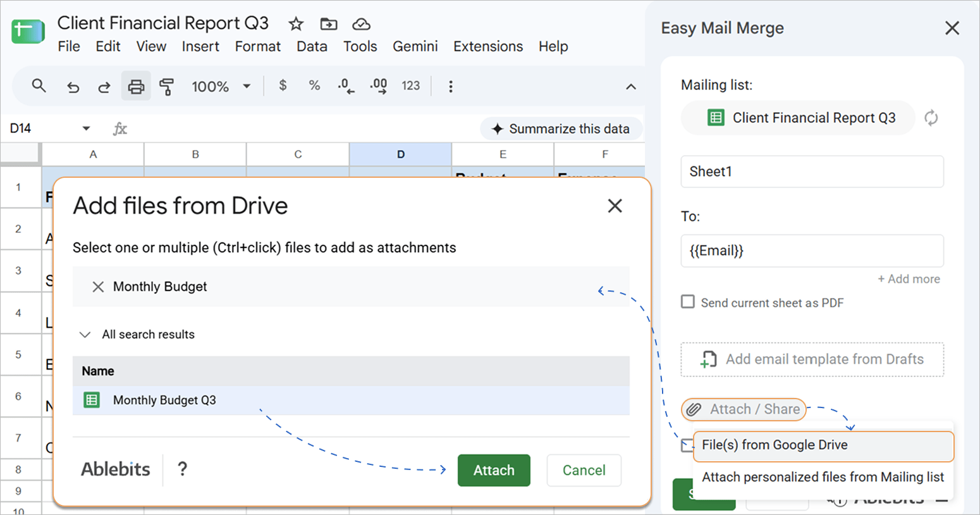Open the Help menu
Screen dimensions: 980x515
click(x=553, y=46)
